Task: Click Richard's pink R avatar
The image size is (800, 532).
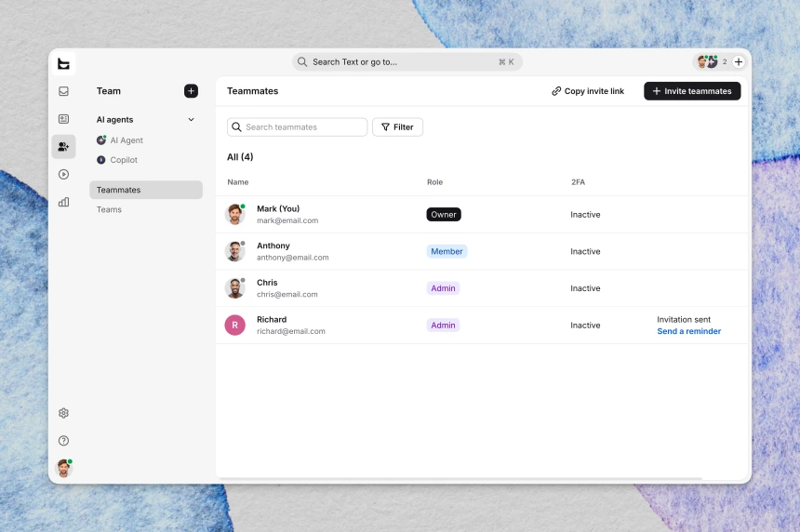Action: (x=235, y=325)
